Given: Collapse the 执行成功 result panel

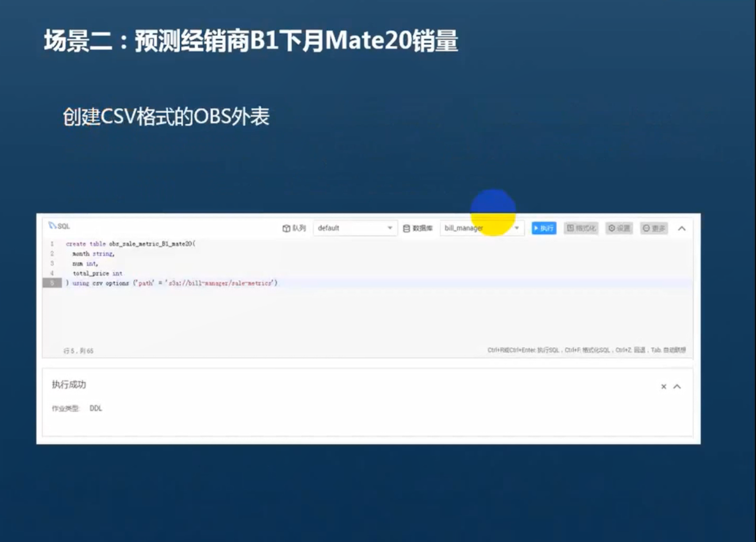Looking at the screenshot, I should pyautogui.click(x=677, y=387).
